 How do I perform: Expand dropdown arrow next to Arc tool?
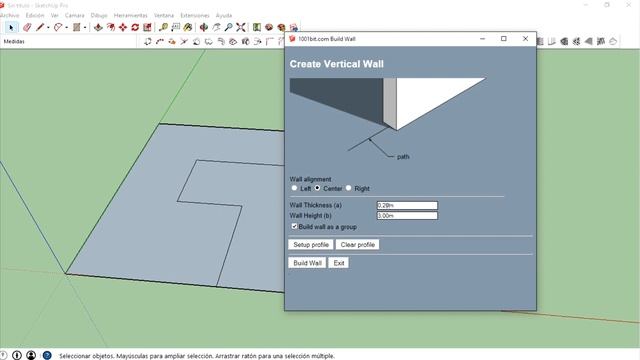pos(67,28)
